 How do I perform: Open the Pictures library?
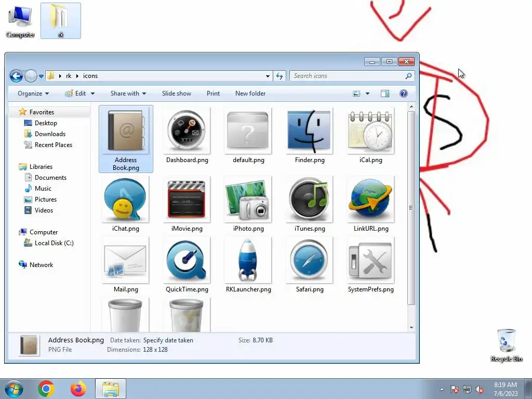[x=46, y=199]
